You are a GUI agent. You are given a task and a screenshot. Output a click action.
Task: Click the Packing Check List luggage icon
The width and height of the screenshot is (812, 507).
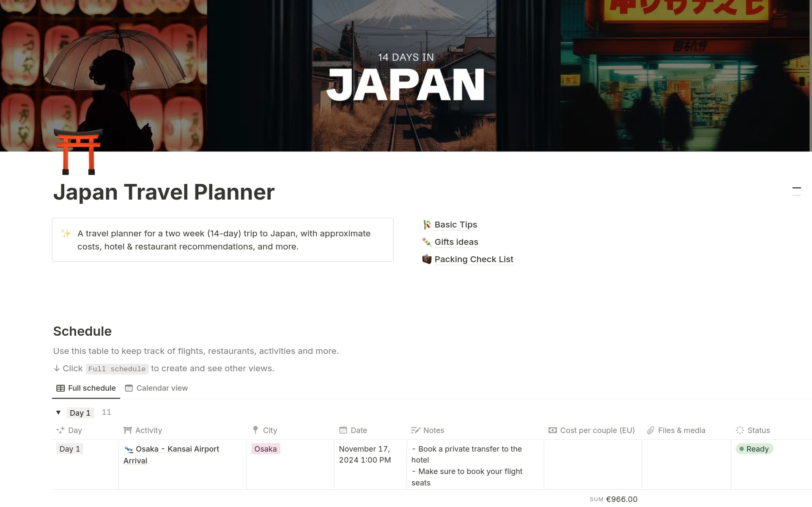coord(427,259)
